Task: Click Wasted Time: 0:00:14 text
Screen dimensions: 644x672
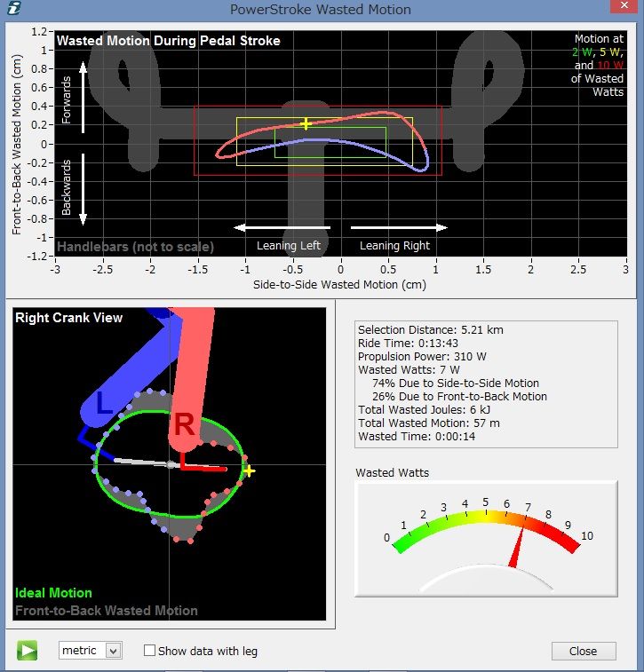Action: (417, 436)
